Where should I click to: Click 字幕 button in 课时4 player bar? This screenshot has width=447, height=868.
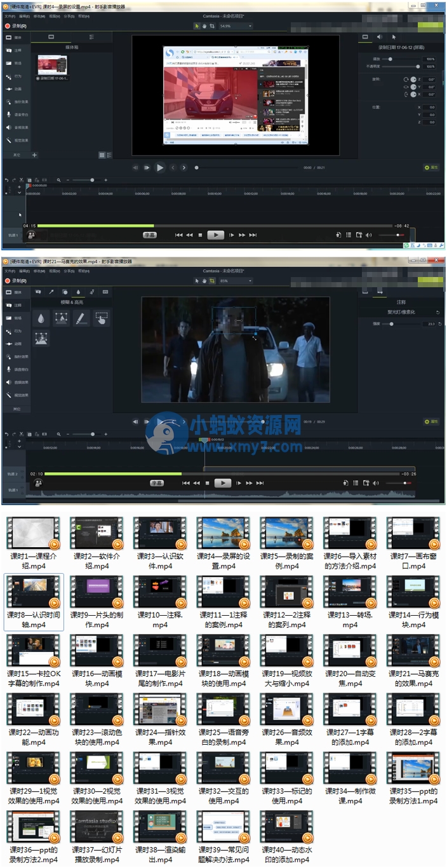coord(150,235)
